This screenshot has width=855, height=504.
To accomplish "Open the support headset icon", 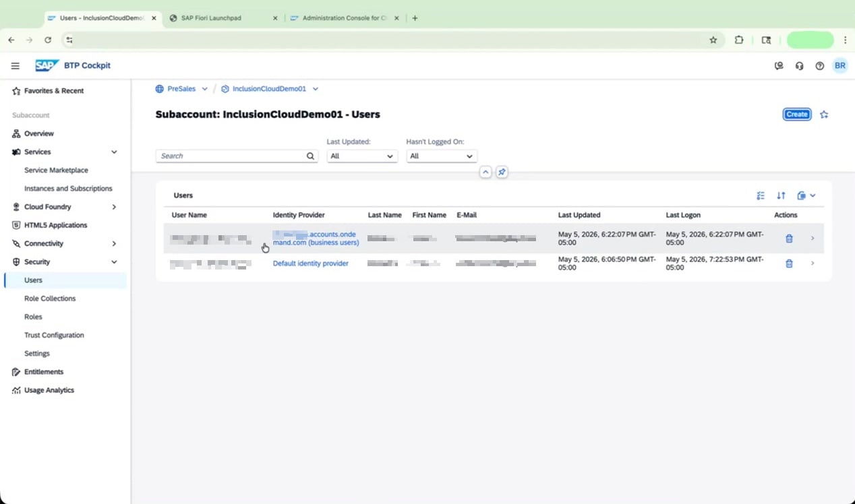I will click(x=799, y=66).
